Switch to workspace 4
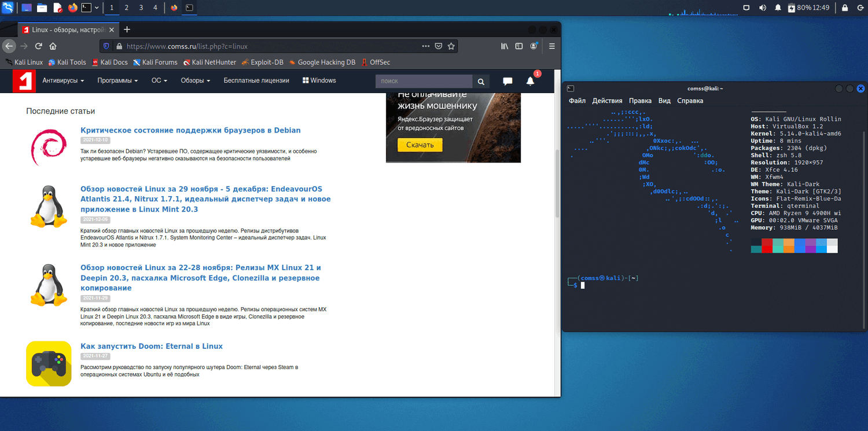 155,8
